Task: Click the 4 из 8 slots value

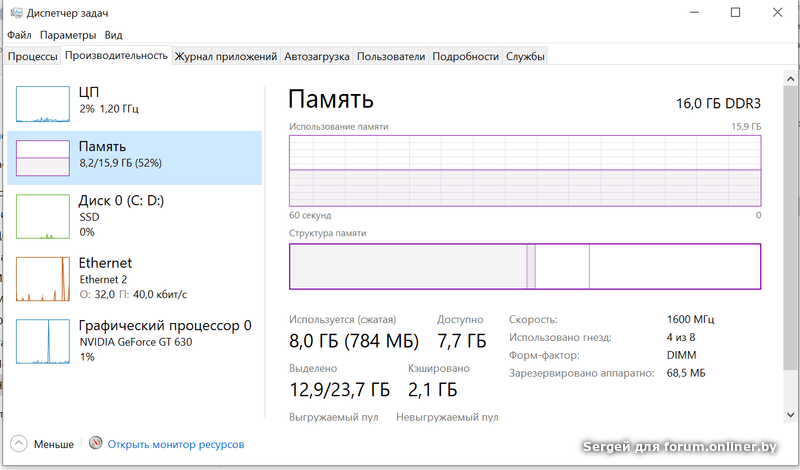Action: point(681,337)
